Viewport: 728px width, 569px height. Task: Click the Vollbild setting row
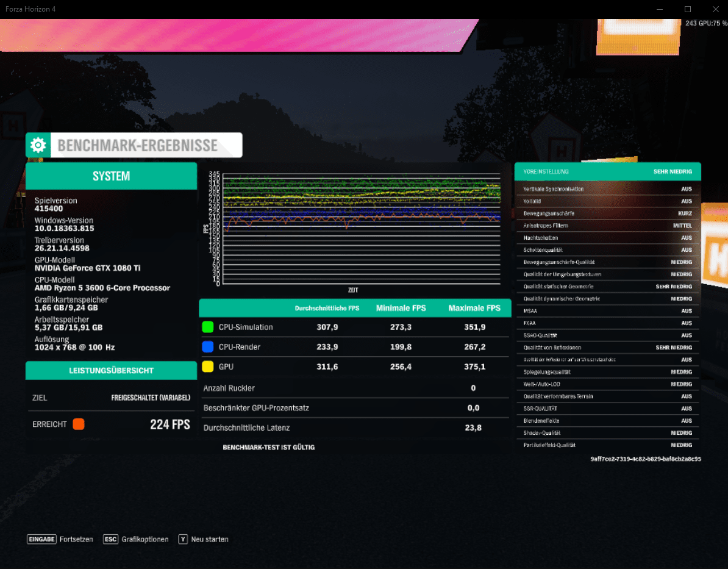click(x=608, y=201)
